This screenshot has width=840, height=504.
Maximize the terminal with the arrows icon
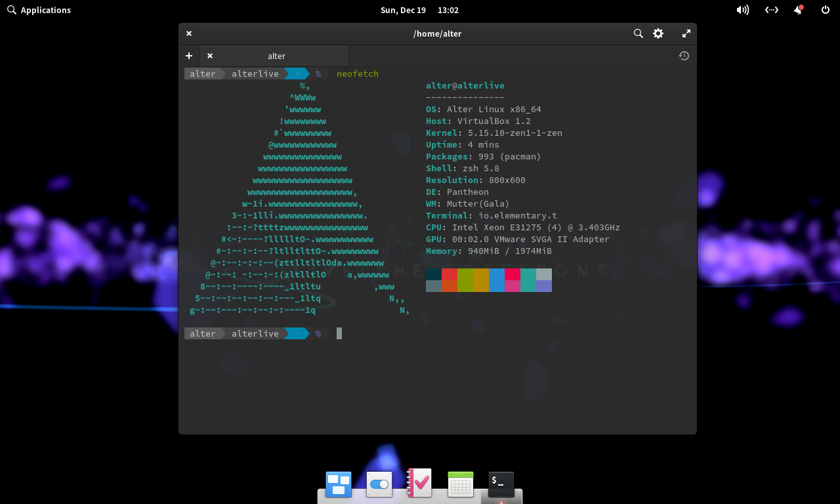coord(686,33)
